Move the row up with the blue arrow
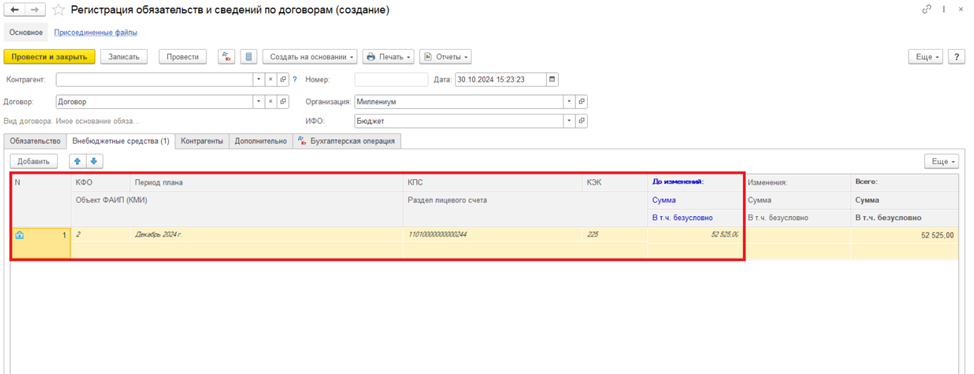The width and height of the screenshot is (974, 374). tap(78, 161)
